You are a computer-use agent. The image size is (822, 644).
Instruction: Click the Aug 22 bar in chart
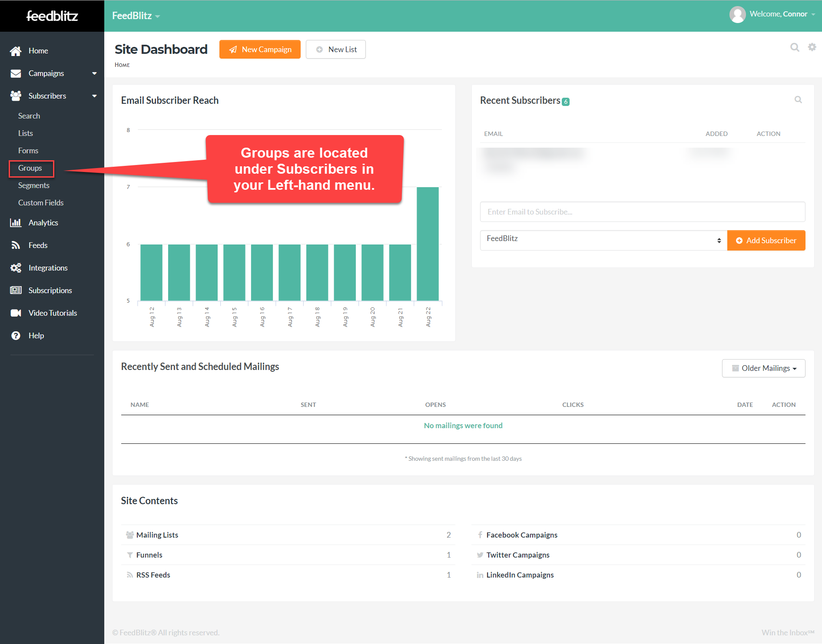pyautogui.click(x=428, y=244)
